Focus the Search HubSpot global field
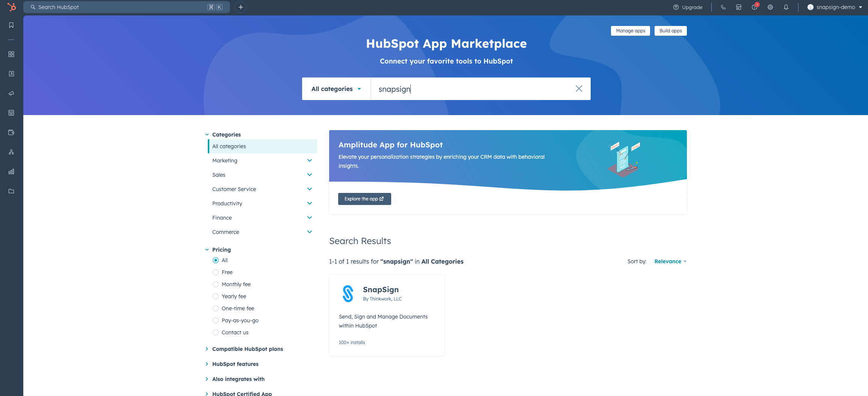Screen dimensions: 868x396 click(x=127, y=7)
